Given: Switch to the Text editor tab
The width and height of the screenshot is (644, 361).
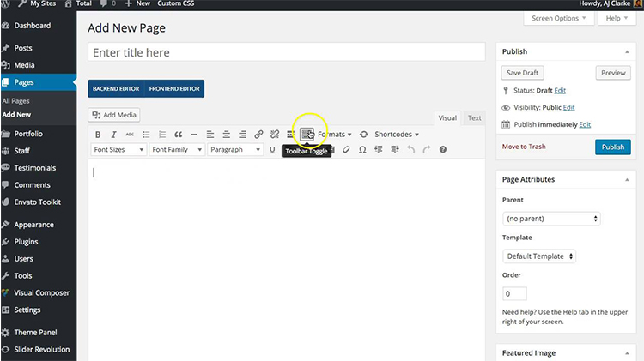Looking at the screenshot, I should click(x=474, y=118).
